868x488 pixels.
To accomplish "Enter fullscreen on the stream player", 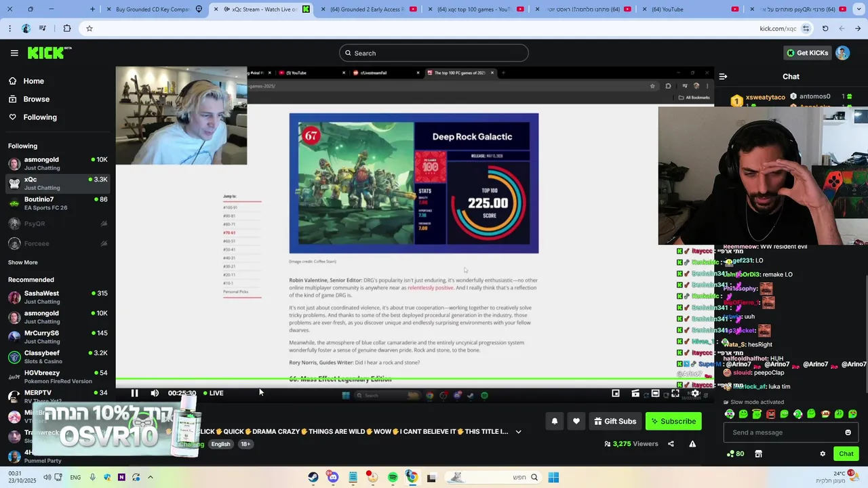I will pos(675,393).
